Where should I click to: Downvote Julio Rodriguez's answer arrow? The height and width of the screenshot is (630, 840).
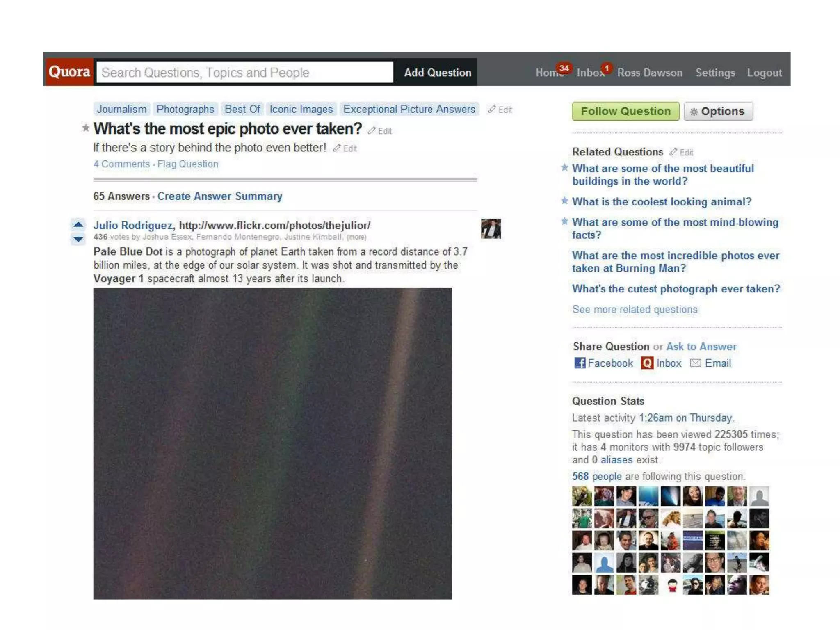pos(78,239)
